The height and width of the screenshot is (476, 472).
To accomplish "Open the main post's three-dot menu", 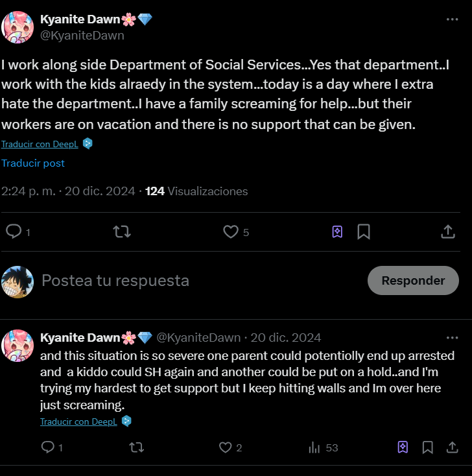I will click(452, 19).
